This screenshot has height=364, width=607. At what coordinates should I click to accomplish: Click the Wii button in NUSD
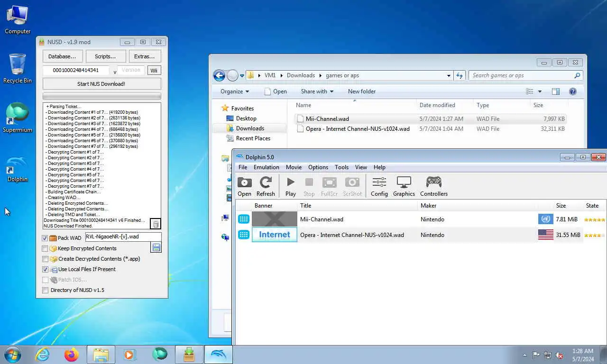[x=154, y=70]
